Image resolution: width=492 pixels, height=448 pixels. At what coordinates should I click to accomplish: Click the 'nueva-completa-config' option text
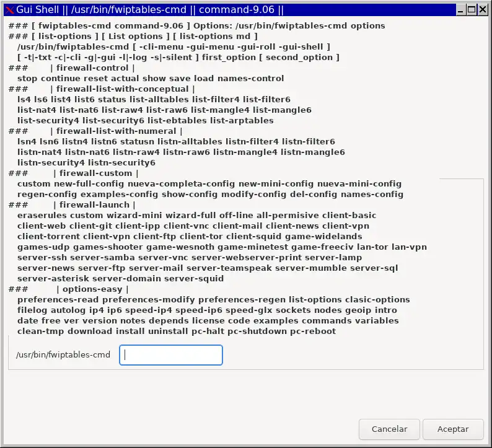click(x=181, y=184)
